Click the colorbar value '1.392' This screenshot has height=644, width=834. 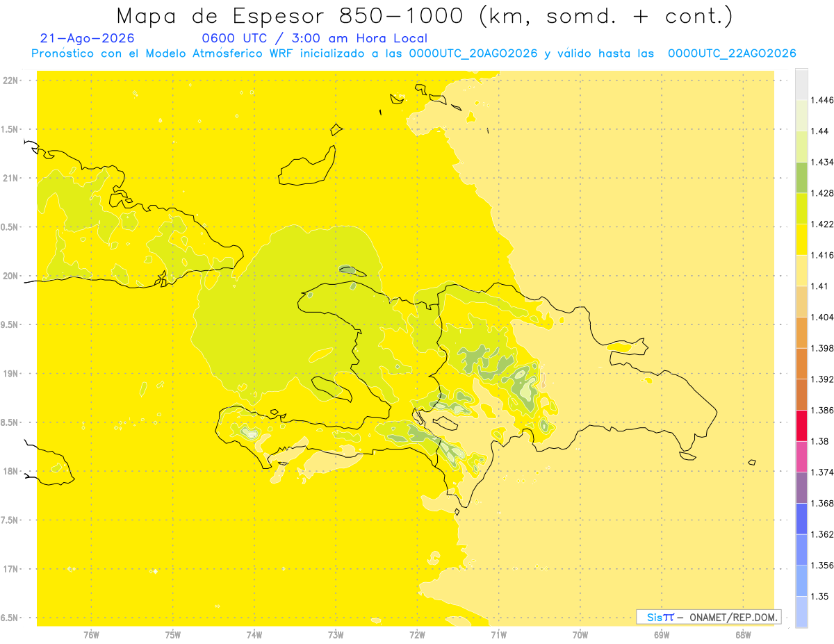point(821,379)
